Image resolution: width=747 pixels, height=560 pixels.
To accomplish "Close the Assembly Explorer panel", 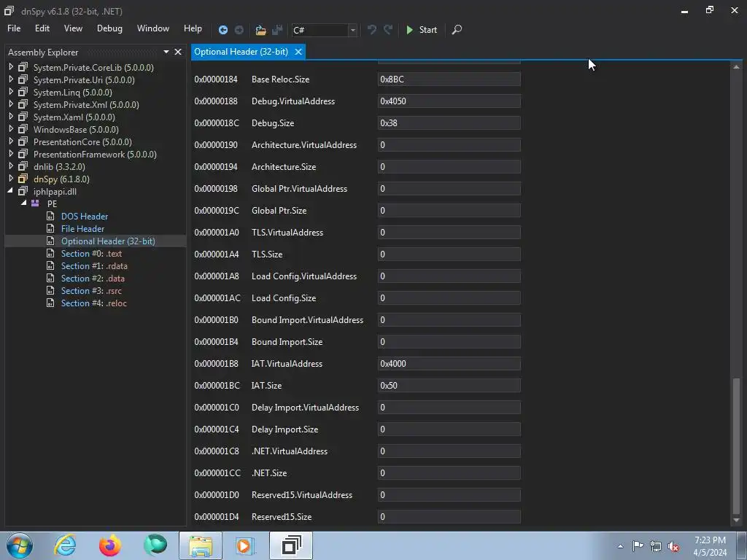I will tap(178, 52).
